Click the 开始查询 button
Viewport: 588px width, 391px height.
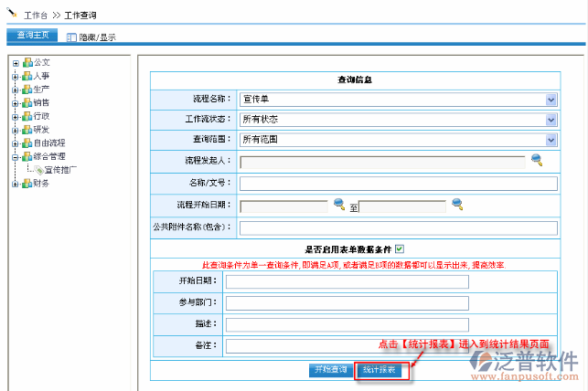coord(330,370)
